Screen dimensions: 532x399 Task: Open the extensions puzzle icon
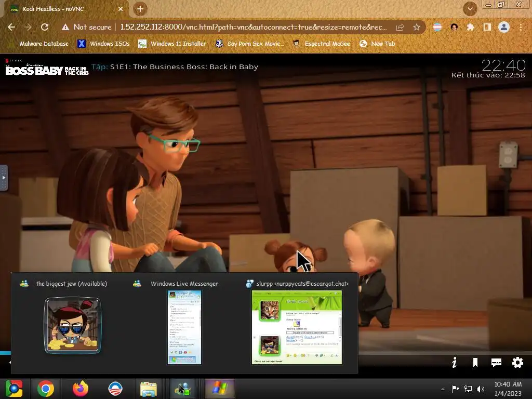tap(470, 27)
